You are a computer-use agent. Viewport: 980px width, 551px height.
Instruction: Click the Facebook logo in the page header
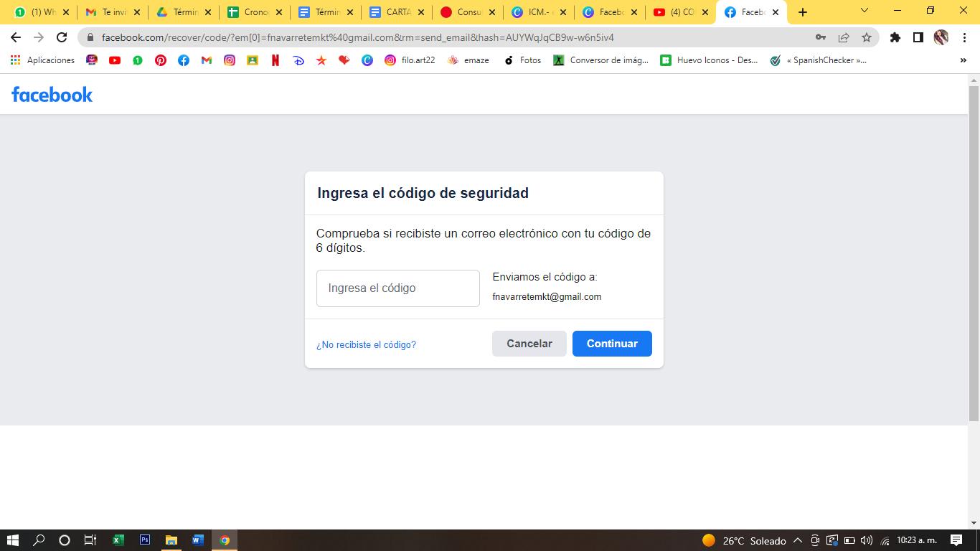coord(52,95)
